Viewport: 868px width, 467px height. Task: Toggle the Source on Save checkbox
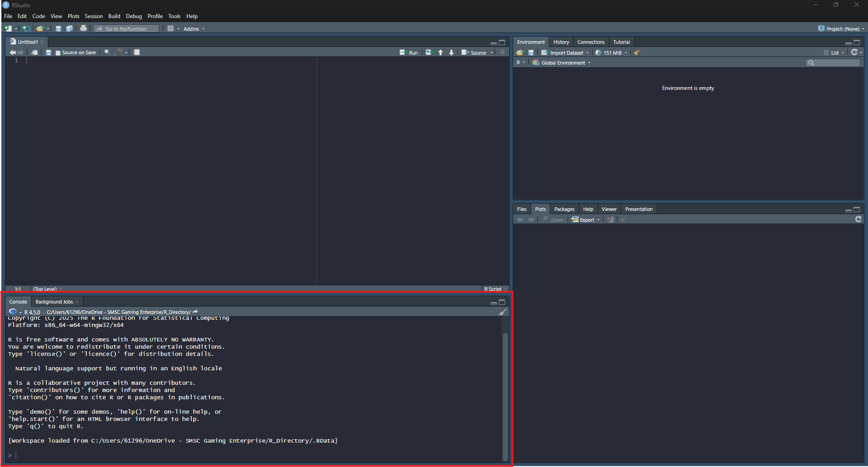[x=58, y=53]
